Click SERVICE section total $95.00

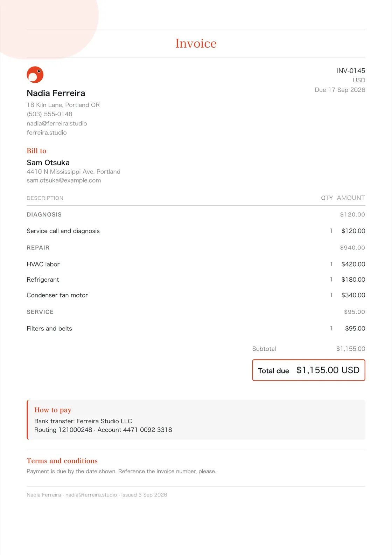click(354, 312)
